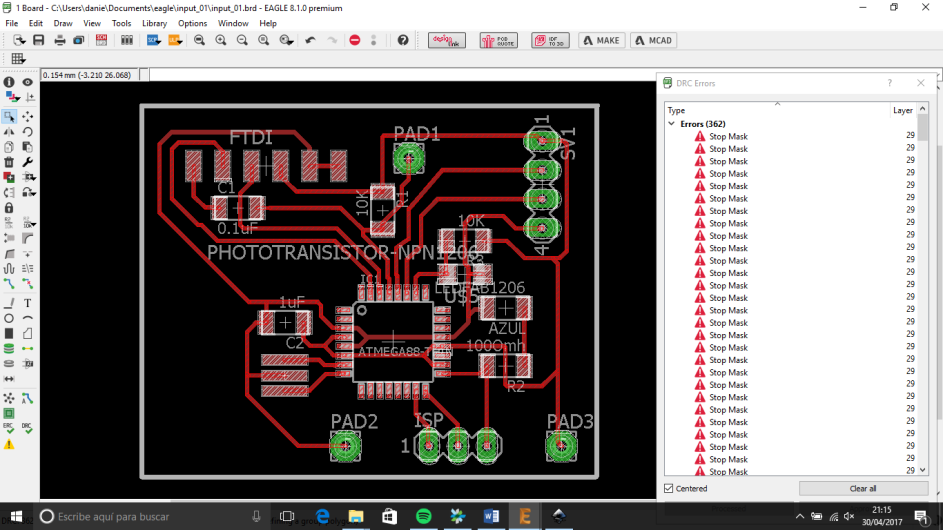Screen dimensions: 943x530
Task: Click the Clear all button
Action: coord(863,488)
